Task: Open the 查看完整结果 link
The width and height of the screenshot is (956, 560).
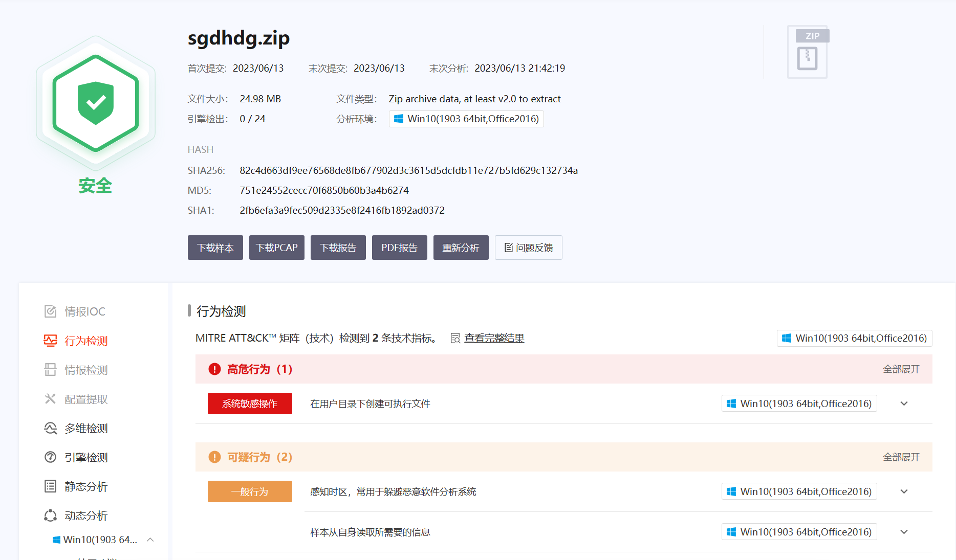Action: coord(494,338)
